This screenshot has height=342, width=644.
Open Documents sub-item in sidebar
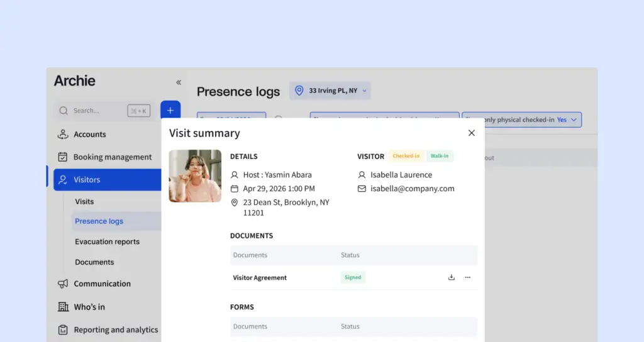(x=94, y=262)
